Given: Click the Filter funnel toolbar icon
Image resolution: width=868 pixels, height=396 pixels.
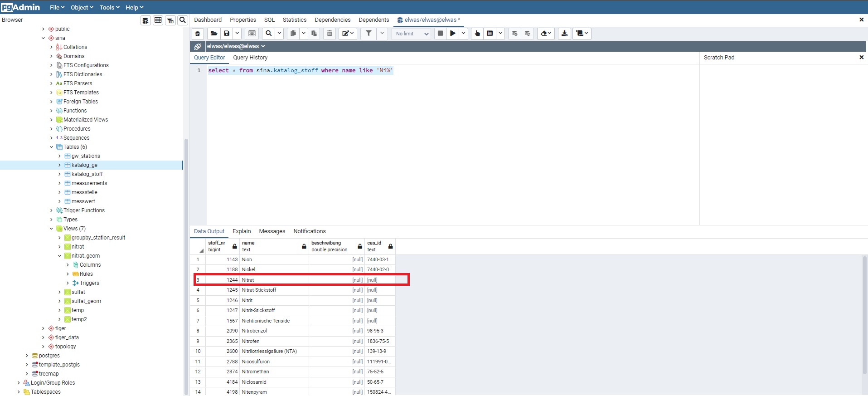Looking at the screenshot, I should tap(369, 34).
